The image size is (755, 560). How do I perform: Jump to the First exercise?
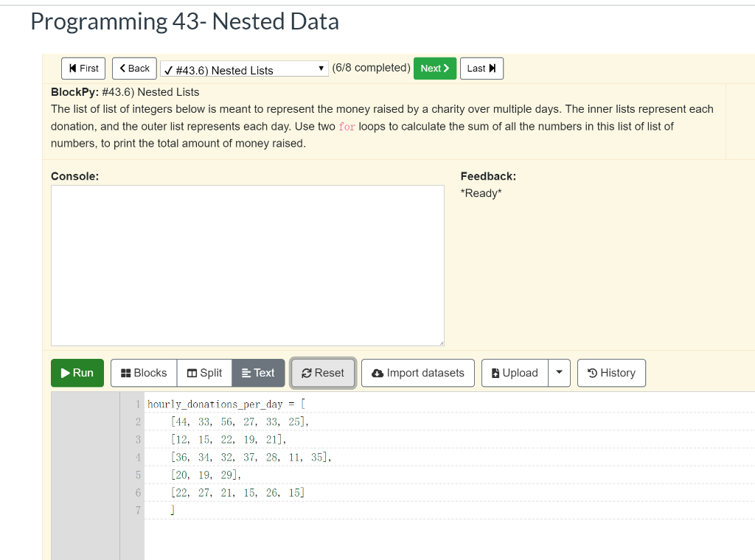point(83,68)
